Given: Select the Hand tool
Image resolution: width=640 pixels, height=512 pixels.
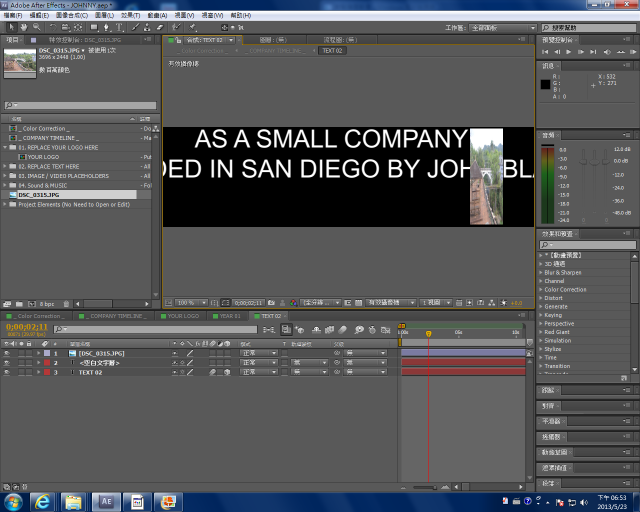Looking at the screenshot, I should 24,27.
